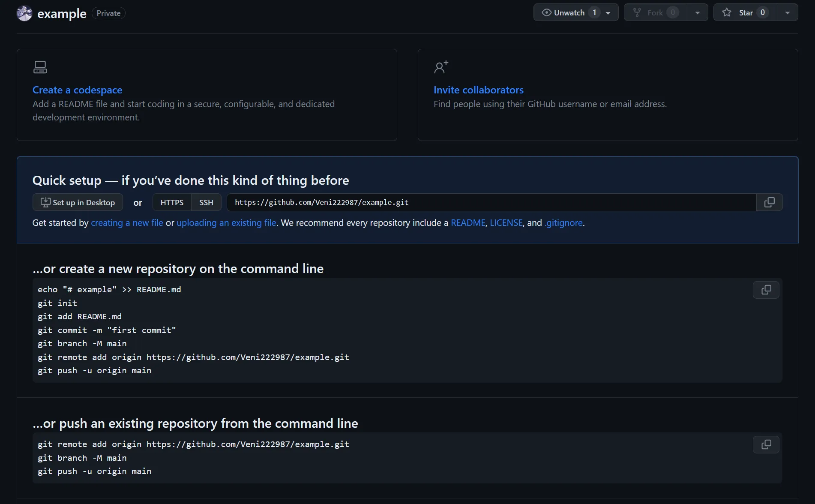Open the Create a codespace link
The image size is (815, 504).
tap(78, 90)
